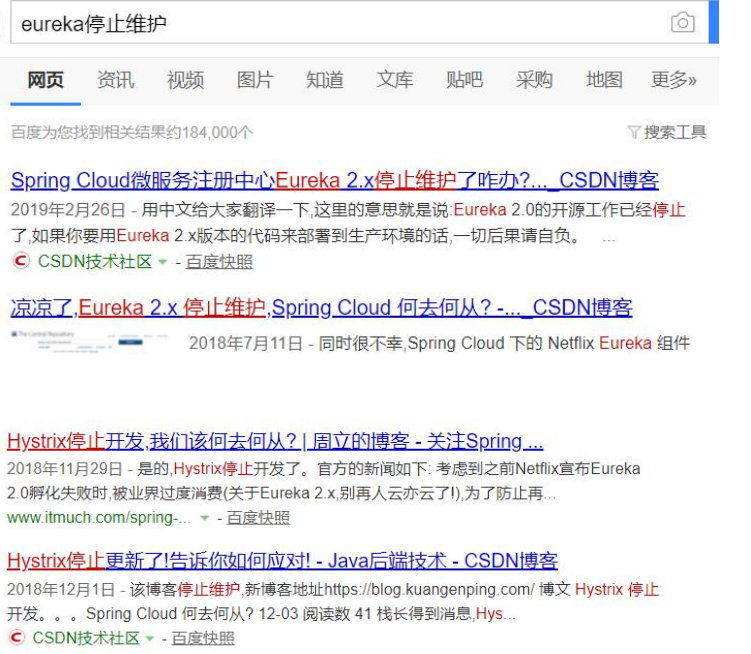
Task: Open 百度快照 of the itmuch result
Action: click(x=258, y=517)
